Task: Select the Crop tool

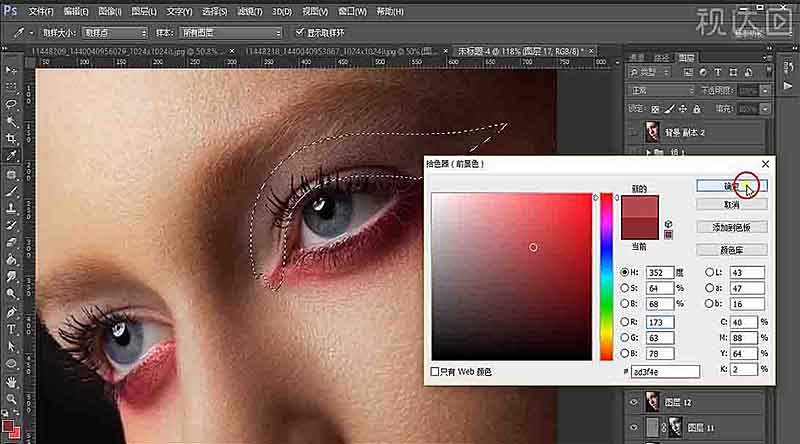Action: click(11, 138)
